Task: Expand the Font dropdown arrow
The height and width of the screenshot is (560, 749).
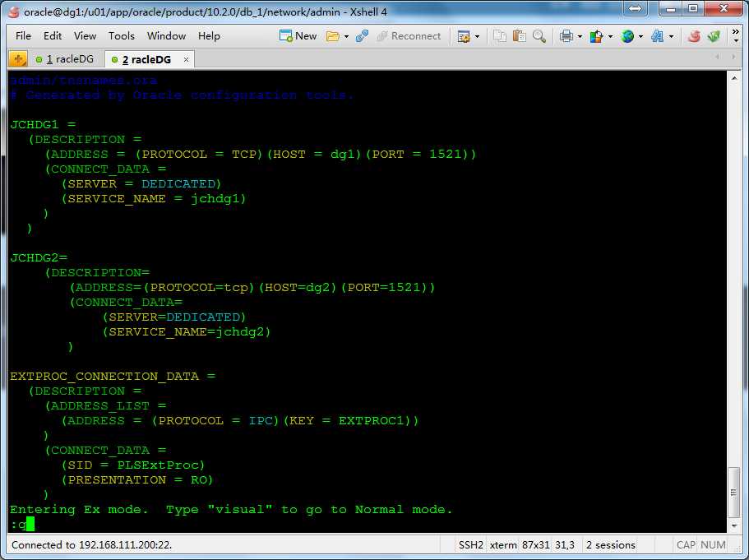Action: (671, 36)
